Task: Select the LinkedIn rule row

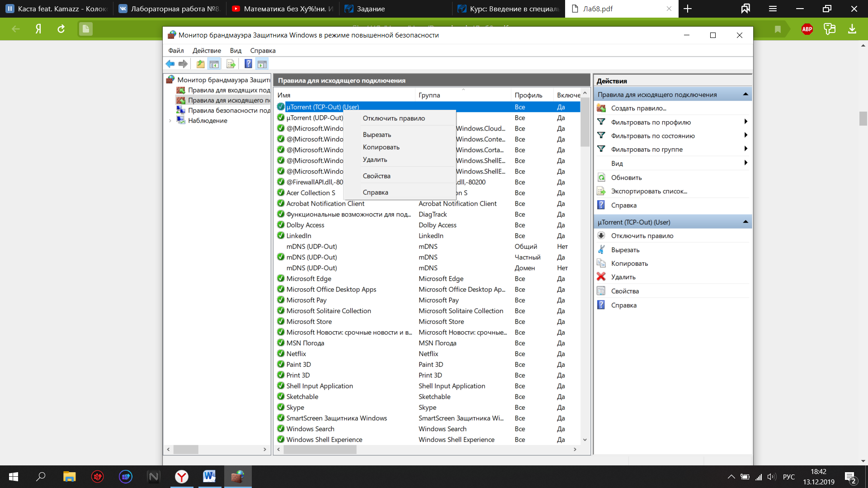Action: [x=427, y=235]
